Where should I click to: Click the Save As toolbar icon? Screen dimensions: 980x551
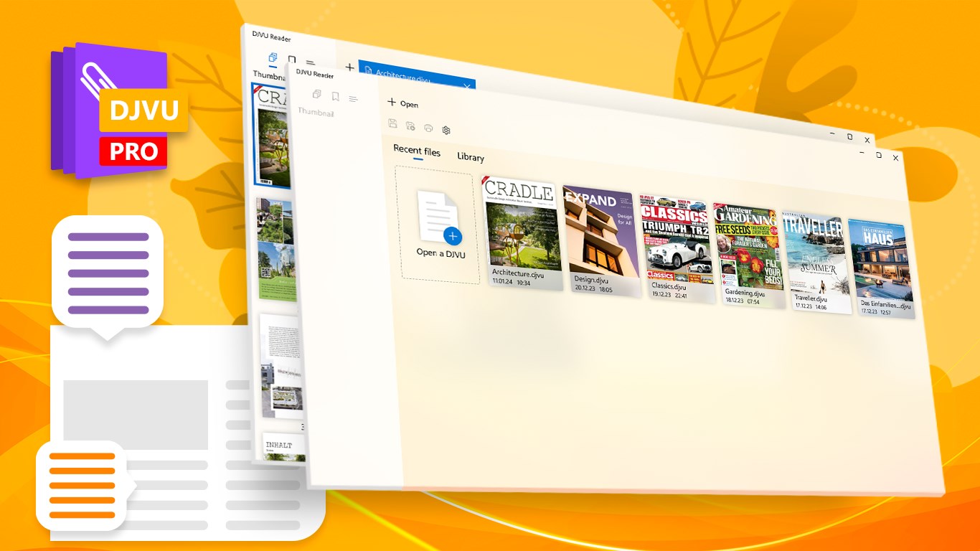click(x=410, y=126)
